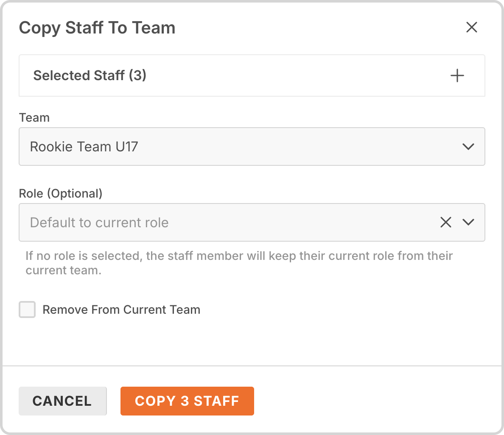Screen dimensions: 504x435
Task: Click the blank space right of the Copy 3 Staff button
Action: point(373,401)
